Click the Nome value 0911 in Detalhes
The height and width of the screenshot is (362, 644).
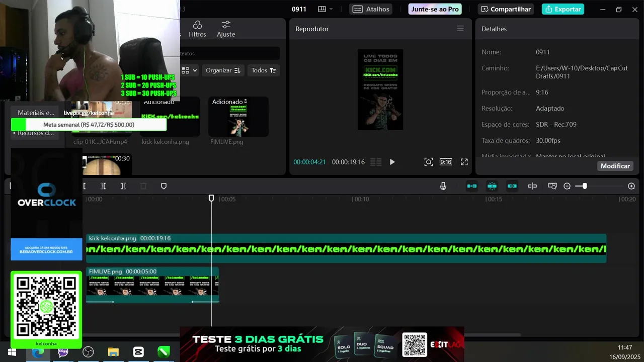point(543,52)
